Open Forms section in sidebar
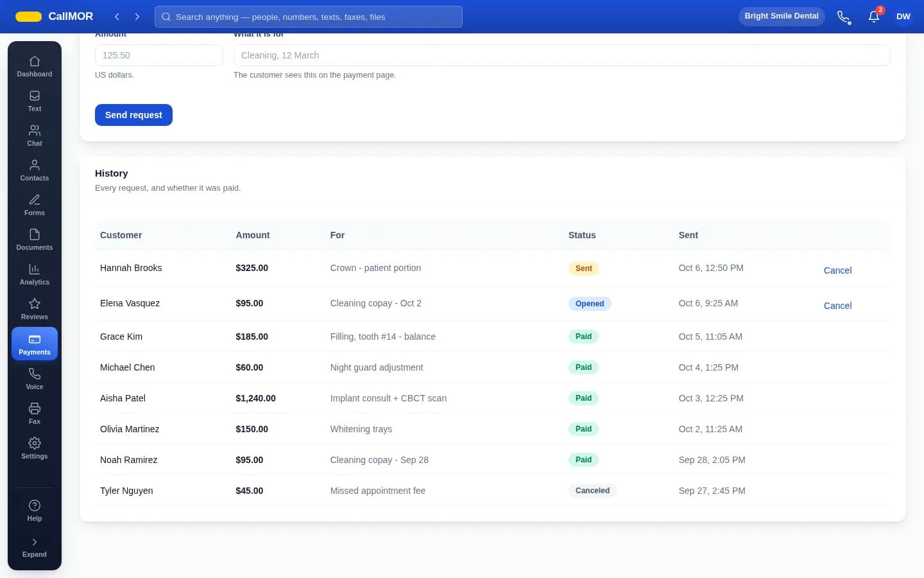924x578 pixels. click(35, 206)
